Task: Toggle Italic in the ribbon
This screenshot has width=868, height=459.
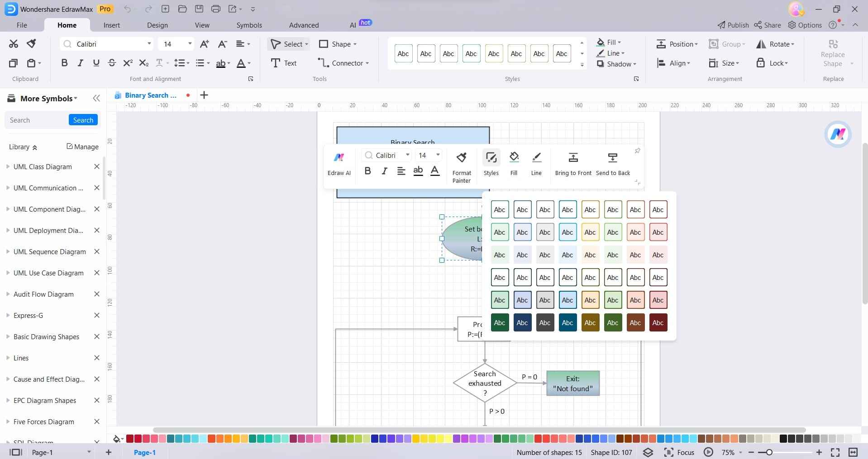Action: pyautogui.click(x=80, y=63)
